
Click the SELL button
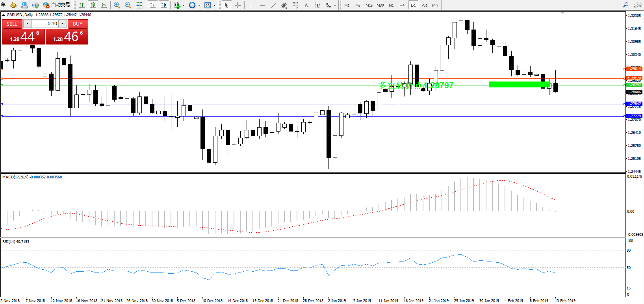click(12, 24)
